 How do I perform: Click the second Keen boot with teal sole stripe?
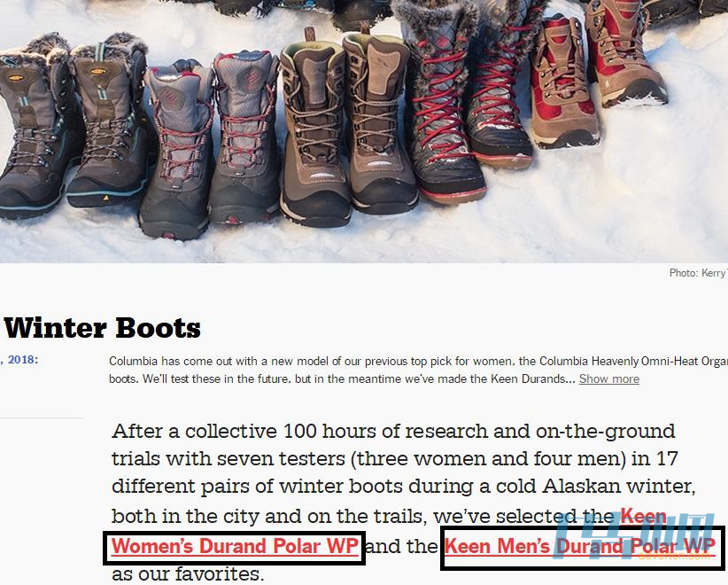click(110, 121)
